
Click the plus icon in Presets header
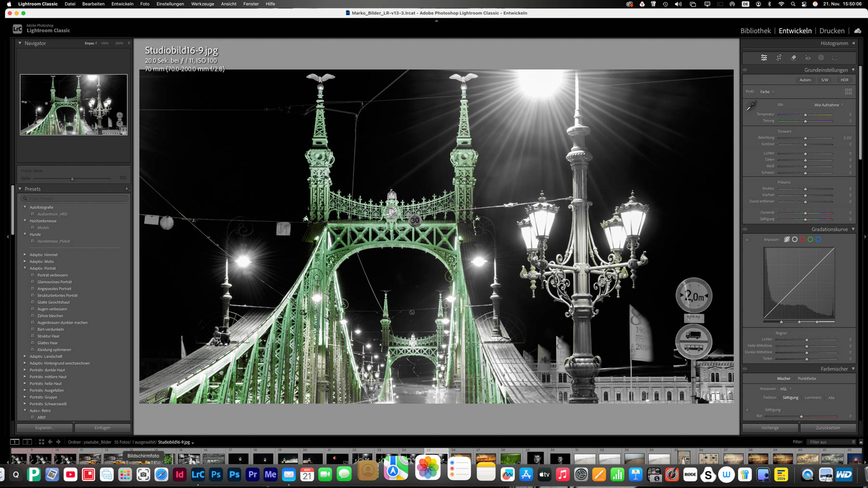(x=127, y=189)
